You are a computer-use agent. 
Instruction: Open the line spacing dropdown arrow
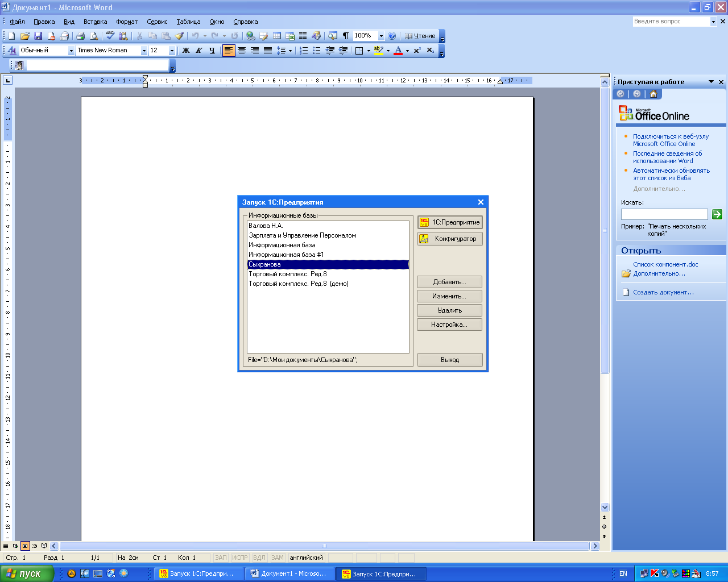tap(290, 51)
